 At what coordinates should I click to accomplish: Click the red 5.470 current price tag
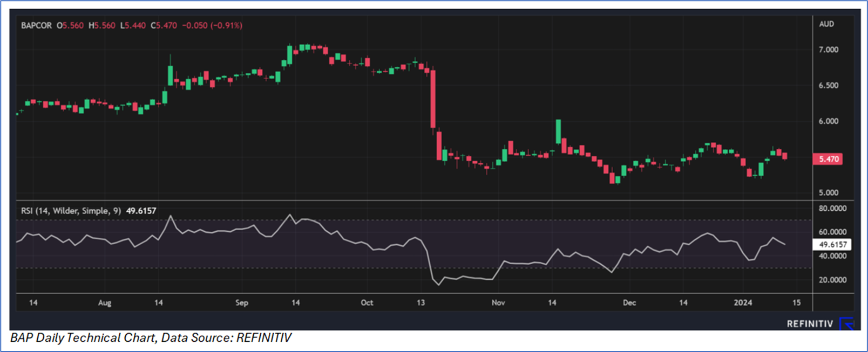click(x=828, y=159)
